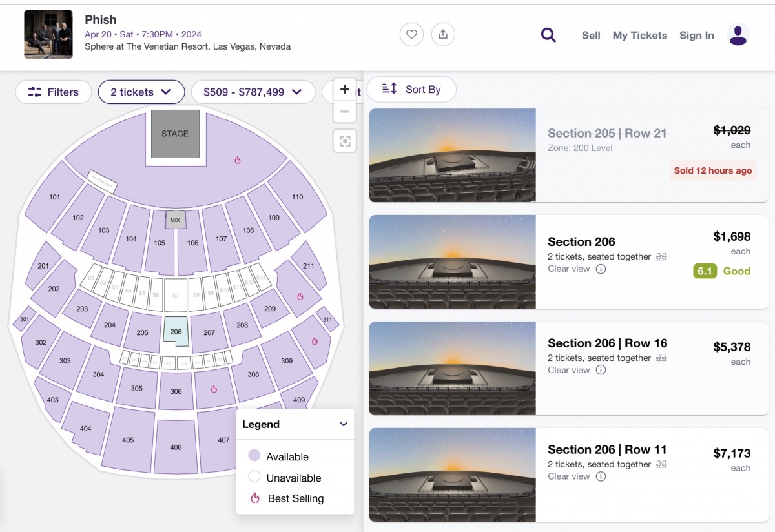Open the Filters button
775x532 pixels.
click(x=54, y=92)
